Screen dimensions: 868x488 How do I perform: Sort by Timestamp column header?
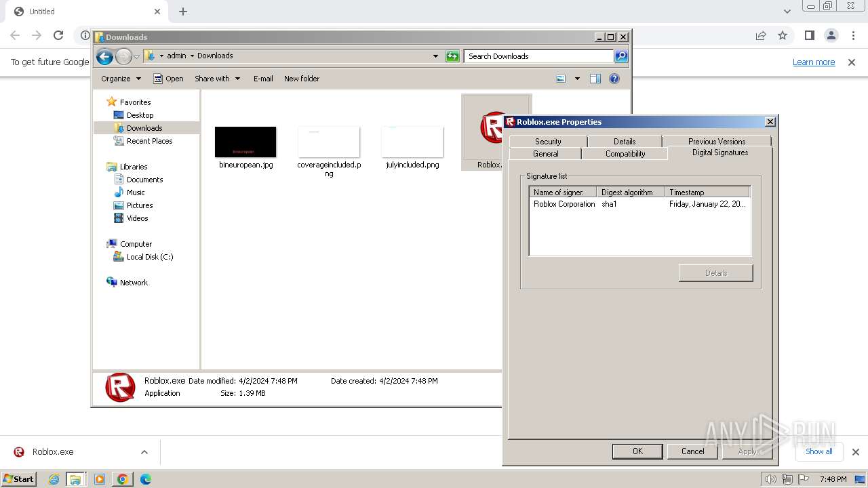point(707,192)
